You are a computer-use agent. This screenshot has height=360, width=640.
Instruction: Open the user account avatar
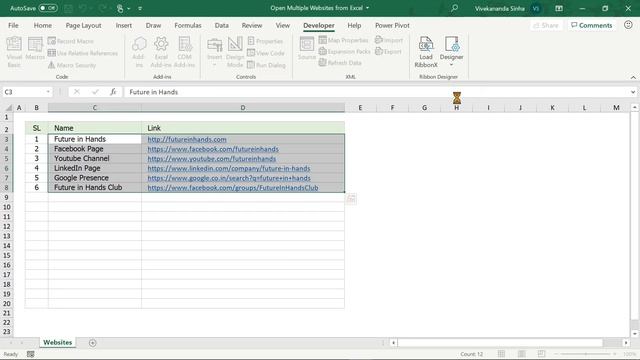pyautogui.click(x=536, y=8)
